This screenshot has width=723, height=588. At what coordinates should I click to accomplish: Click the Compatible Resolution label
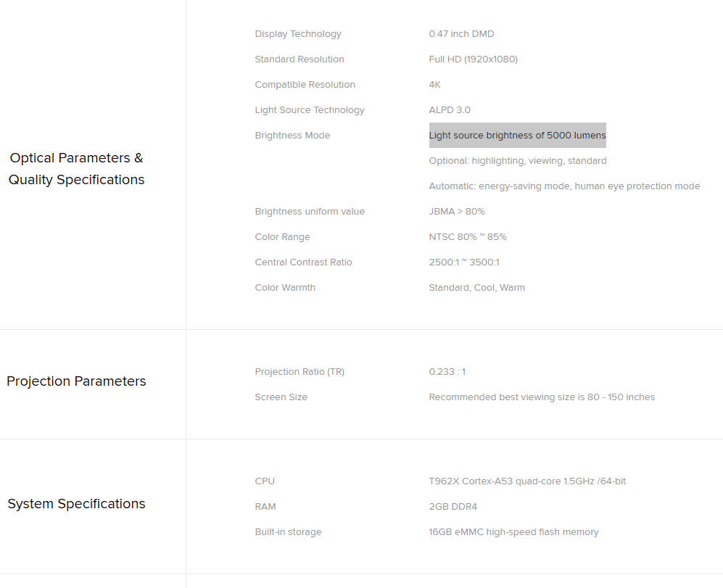click(305, 85)
